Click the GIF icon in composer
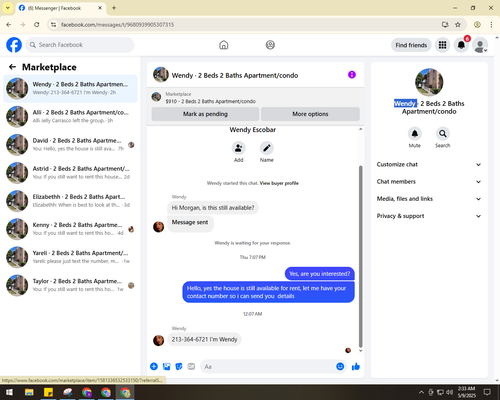 191,367
